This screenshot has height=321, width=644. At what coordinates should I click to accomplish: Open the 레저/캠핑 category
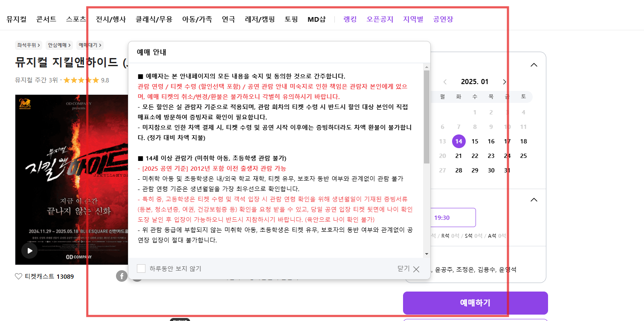pos(260,19)
